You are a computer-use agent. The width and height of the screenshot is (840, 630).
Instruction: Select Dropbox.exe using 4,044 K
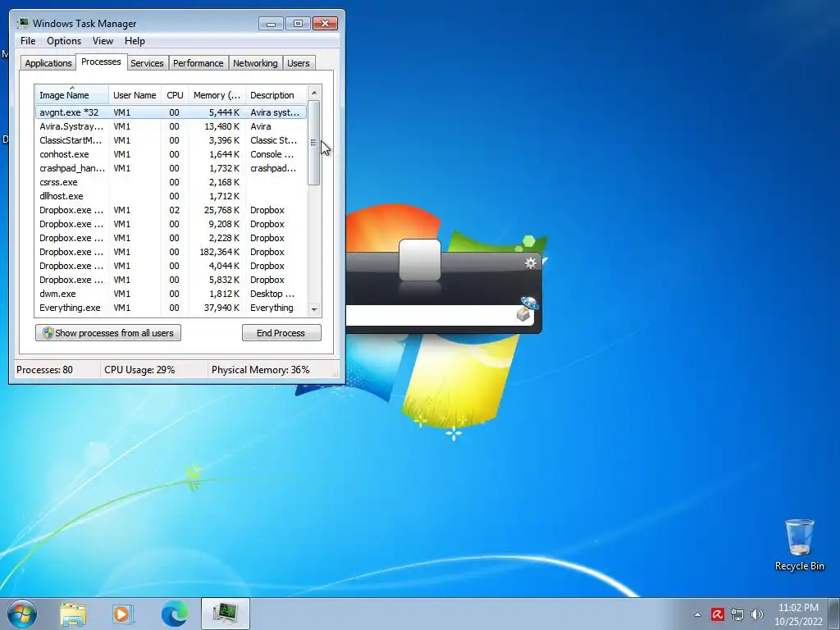click(x=171, y=266)
